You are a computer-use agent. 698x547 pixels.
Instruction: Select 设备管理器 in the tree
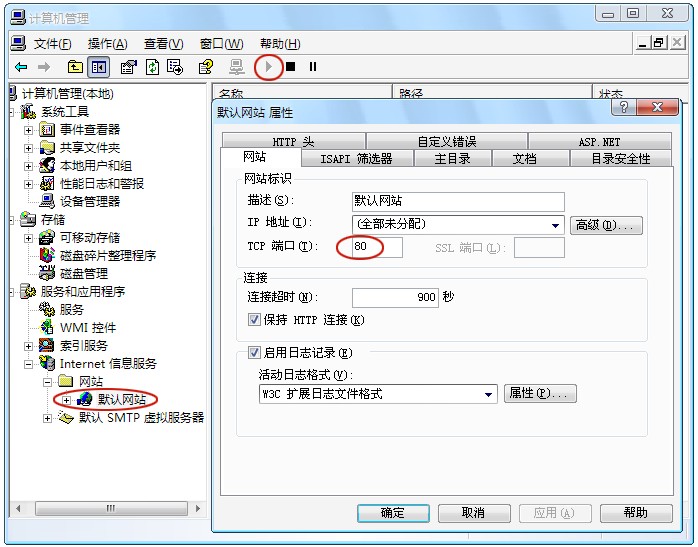click(x=90, y=202)
